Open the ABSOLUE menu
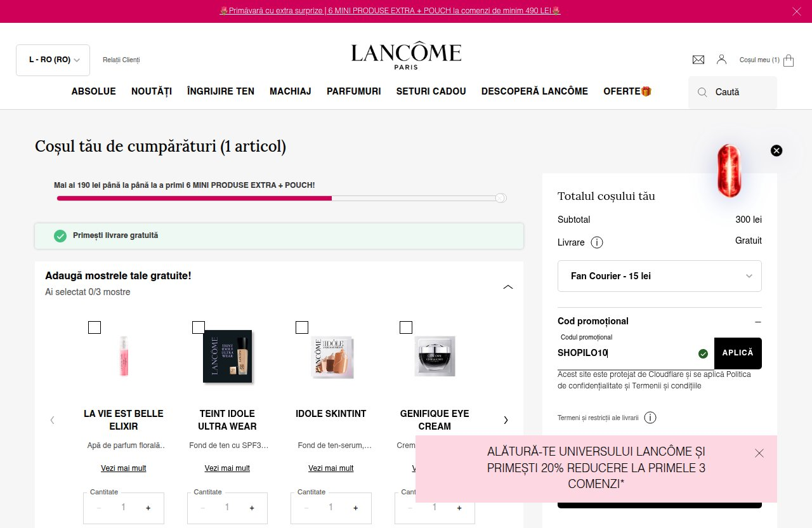812x528 pixels. tap(94, 91)
